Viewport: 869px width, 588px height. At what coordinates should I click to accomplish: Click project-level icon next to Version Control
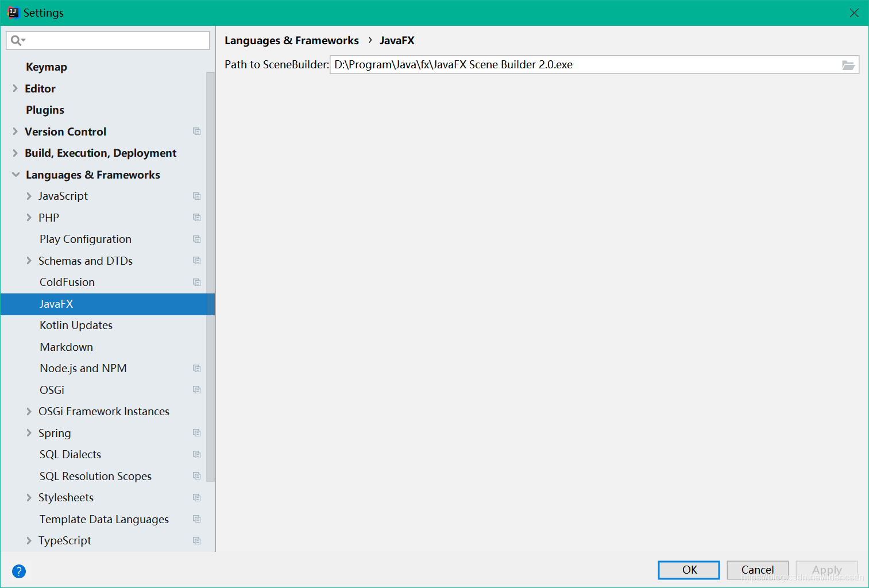coord(197,131)
